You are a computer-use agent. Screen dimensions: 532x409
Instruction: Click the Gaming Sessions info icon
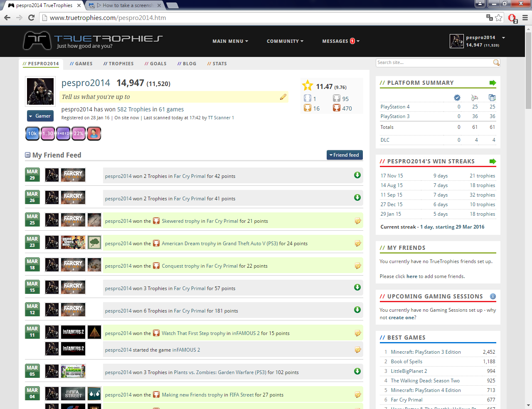pos(493,296)
